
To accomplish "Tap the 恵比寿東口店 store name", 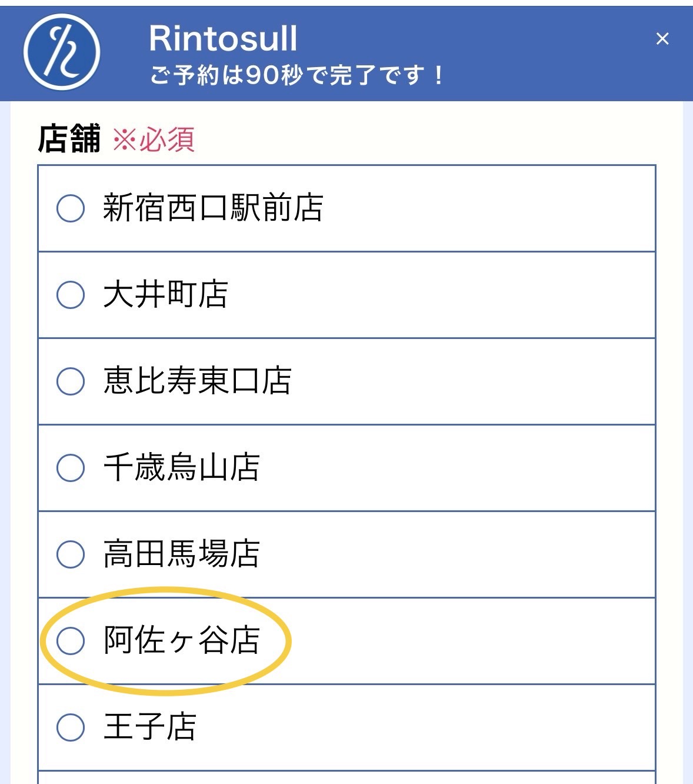I will 197,381.
